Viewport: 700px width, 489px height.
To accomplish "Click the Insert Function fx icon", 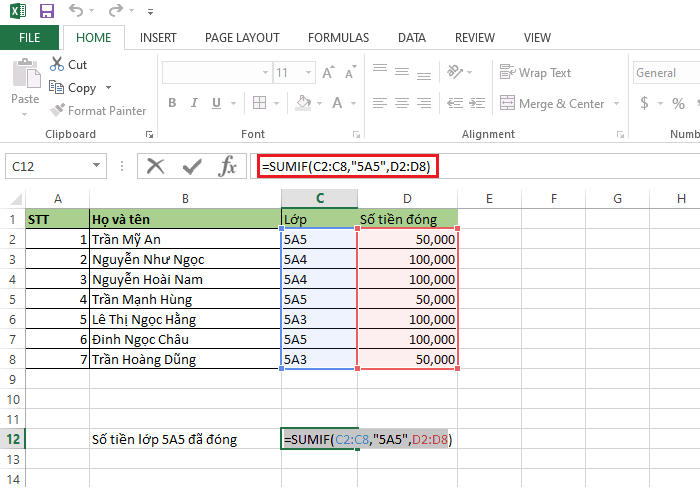I will pyautogui.click(x=227, y=167).
